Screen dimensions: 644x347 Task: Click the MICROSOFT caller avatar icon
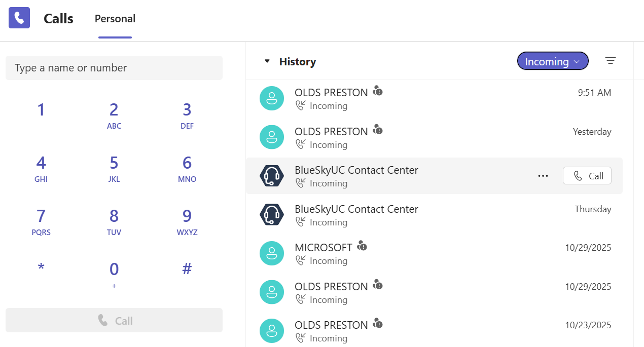272,253
